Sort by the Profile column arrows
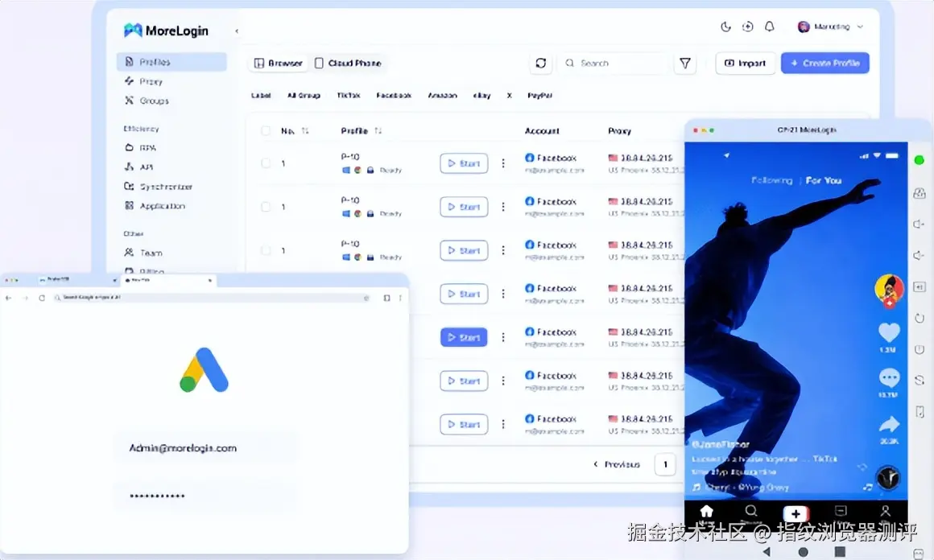The image size is (934, 560). (x=378, y=131)
